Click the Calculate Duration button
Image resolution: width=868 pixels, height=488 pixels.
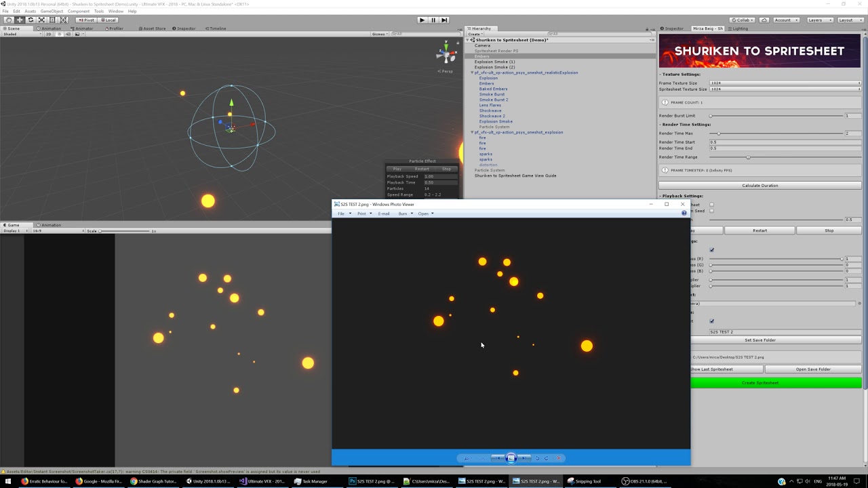[x=760, y=186]
